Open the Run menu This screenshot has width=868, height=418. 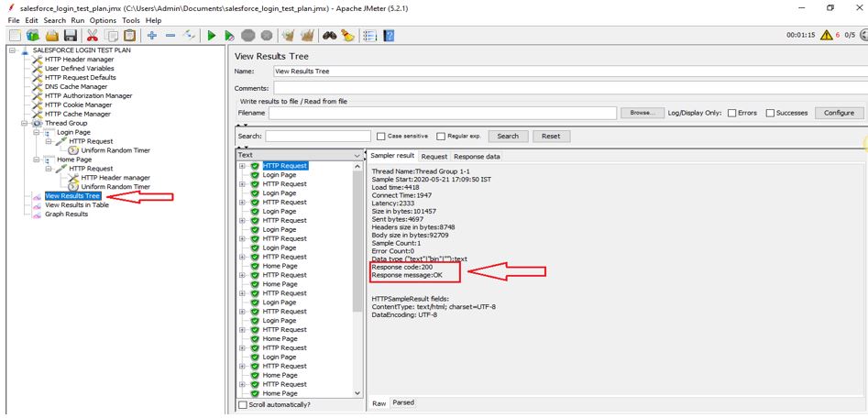pyautogui.click(x=78, y=20)
